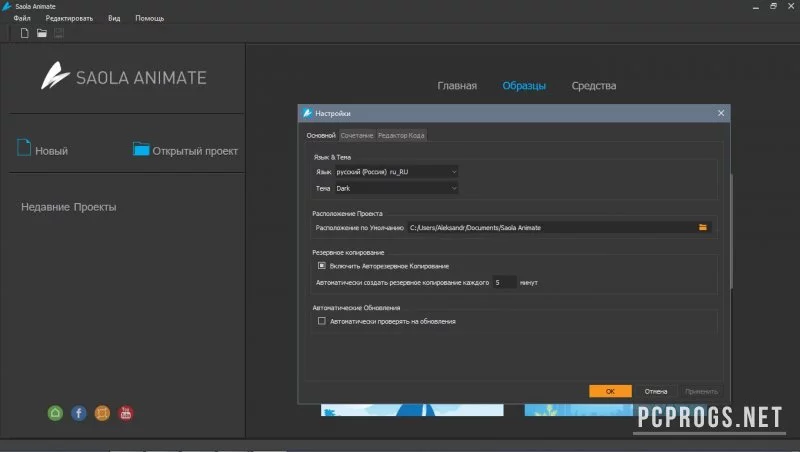This screenshot has height=452, width=800.
Task: Click the new document toolbar icon
Action: (x=24, y=33)
